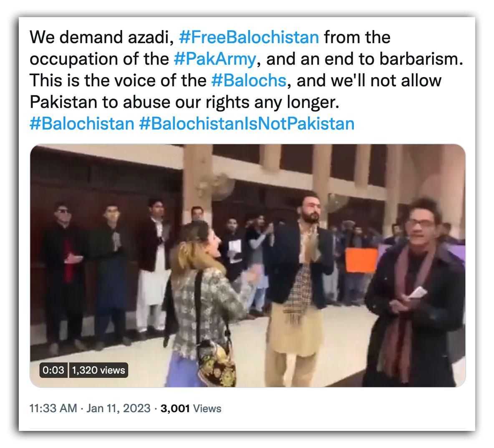Open the #PakArmy hashtag
This screenshot has width=494, height=448.
pos(215,59)
